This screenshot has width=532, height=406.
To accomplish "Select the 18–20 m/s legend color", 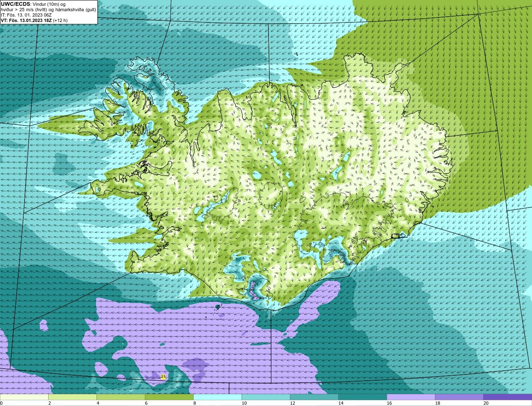I will pyautogui.click(x=459, y=397).
